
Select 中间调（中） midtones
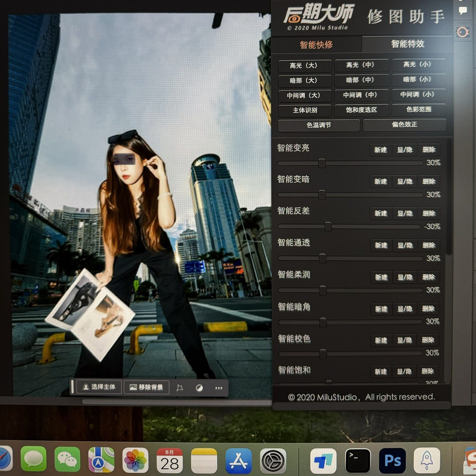361,95
